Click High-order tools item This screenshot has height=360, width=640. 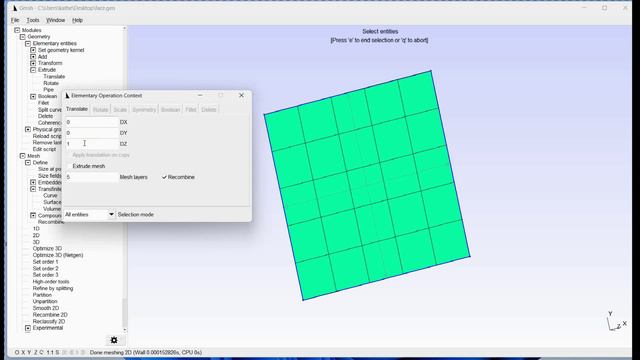(51, 282)
